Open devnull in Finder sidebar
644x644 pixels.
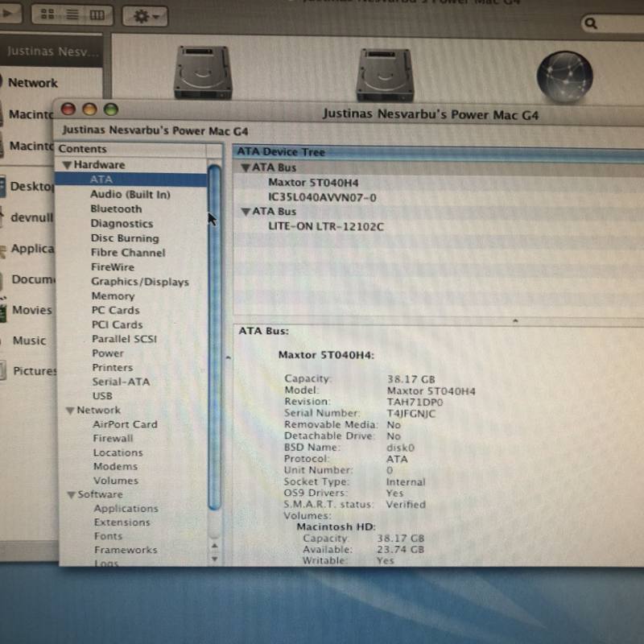tap(32, 217)
